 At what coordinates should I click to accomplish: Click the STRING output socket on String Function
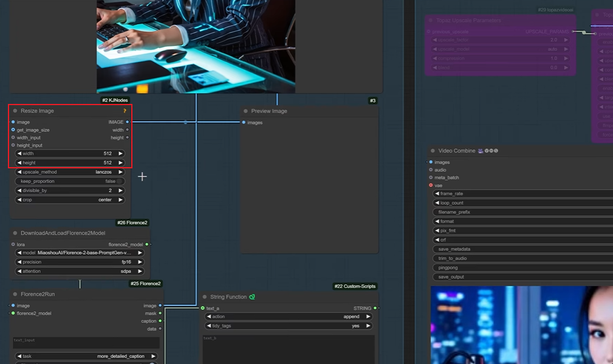[x=375, y=308]
